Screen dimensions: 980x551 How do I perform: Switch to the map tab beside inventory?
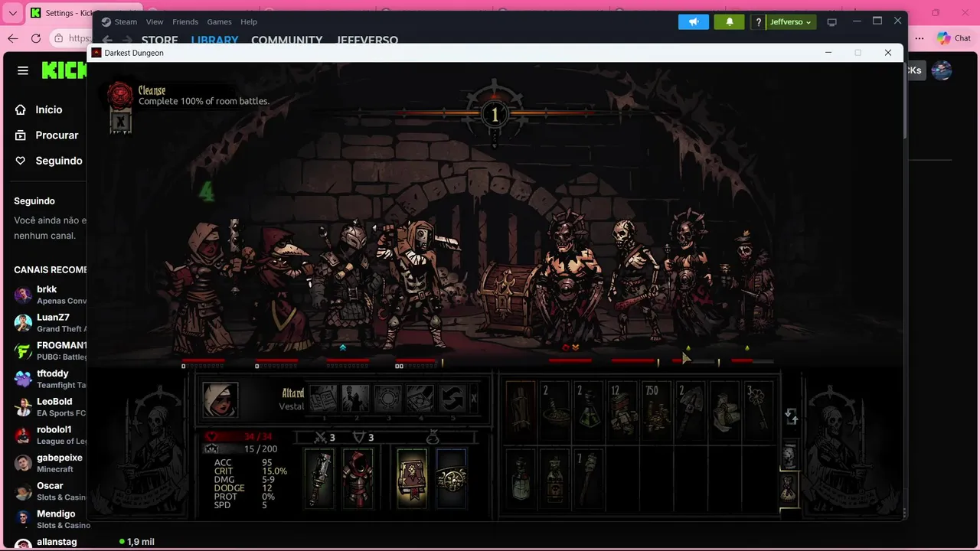point(789,456)
